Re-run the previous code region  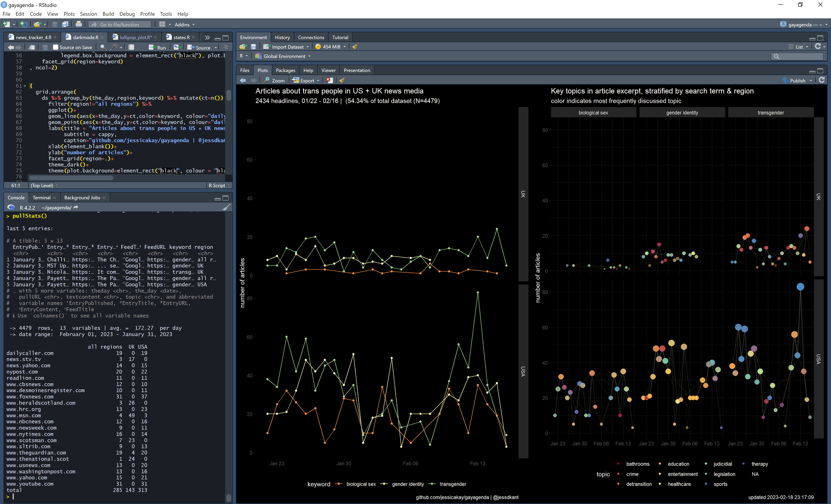(x=177, y=47)
